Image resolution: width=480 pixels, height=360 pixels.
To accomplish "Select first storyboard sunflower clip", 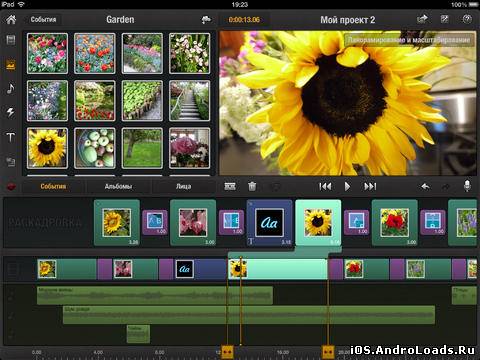I will 117,223.
